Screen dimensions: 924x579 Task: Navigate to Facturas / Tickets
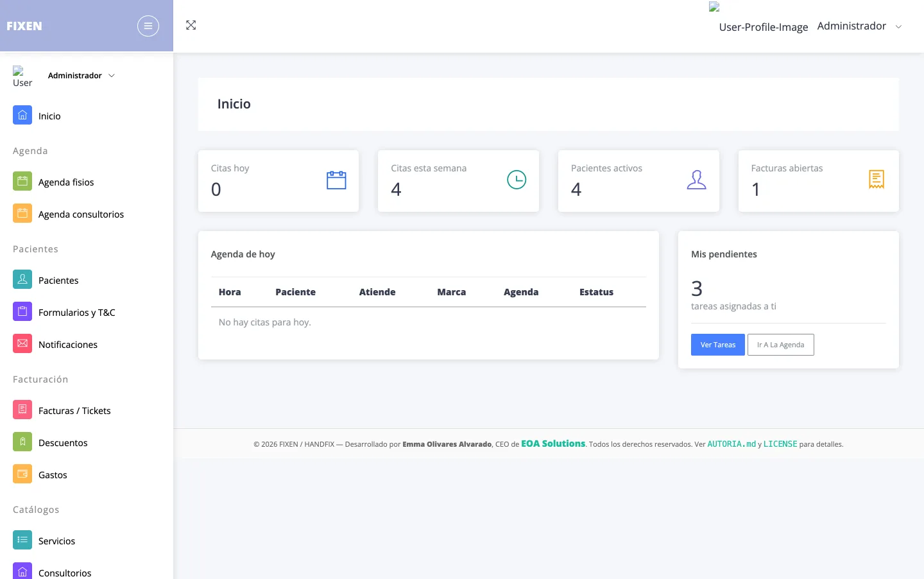coord(74,411)
